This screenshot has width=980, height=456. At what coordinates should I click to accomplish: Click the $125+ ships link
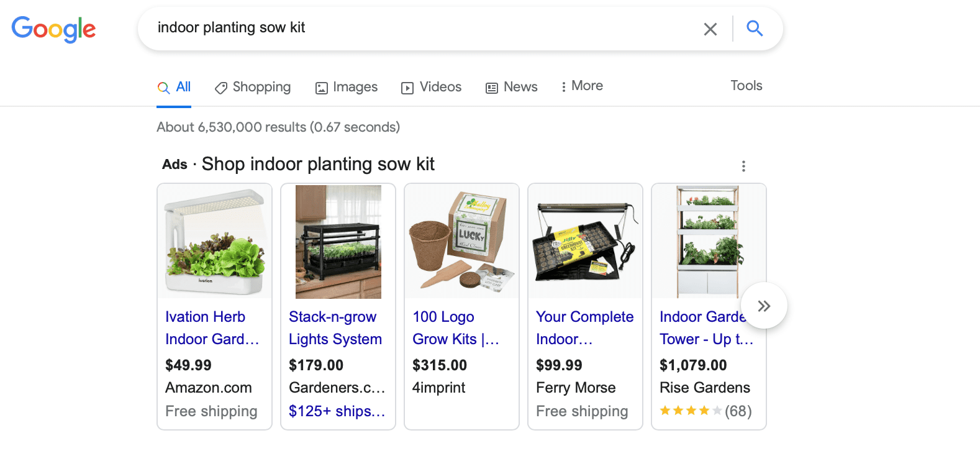pos(337,411)
